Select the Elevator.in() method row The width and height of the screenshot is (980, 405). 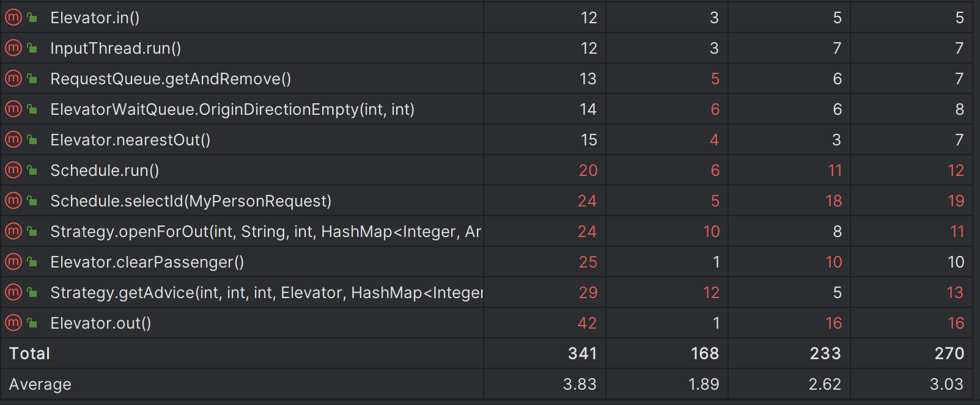click(x=95, y=18)
